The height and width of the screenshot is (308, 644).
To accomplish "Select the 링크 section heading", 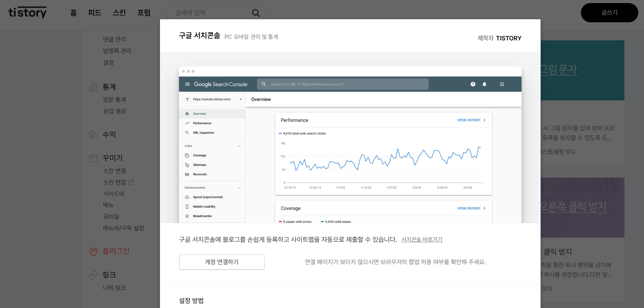I will click(x=109, y=275).
